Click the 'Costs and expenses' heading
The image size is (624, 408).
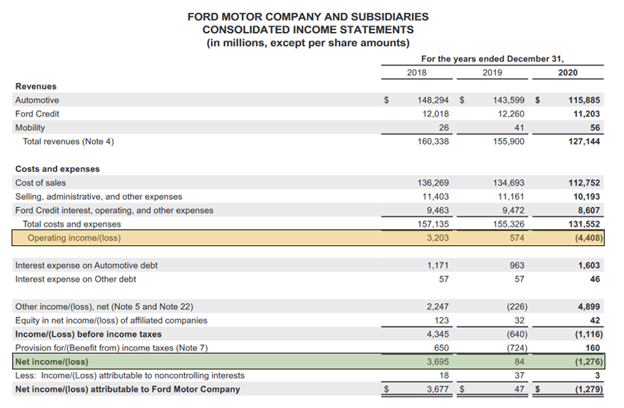click(57, 169)
